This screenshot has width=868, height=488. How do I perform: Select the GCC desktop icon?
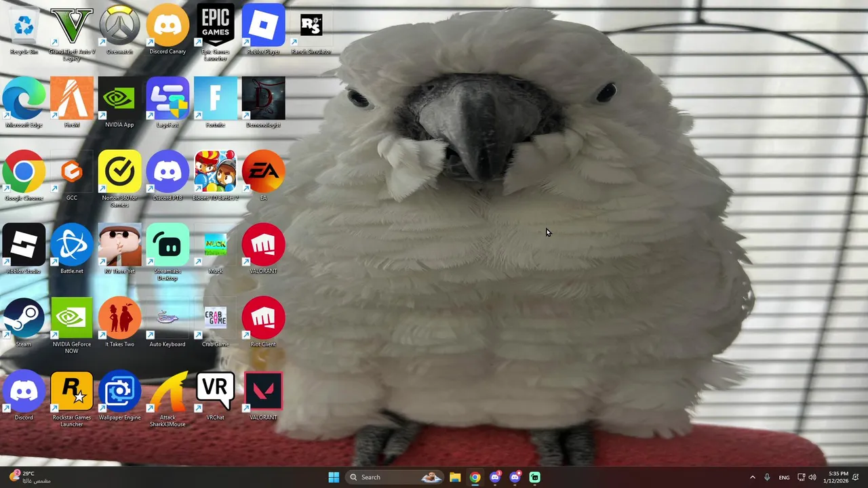(x=72, y=177)
